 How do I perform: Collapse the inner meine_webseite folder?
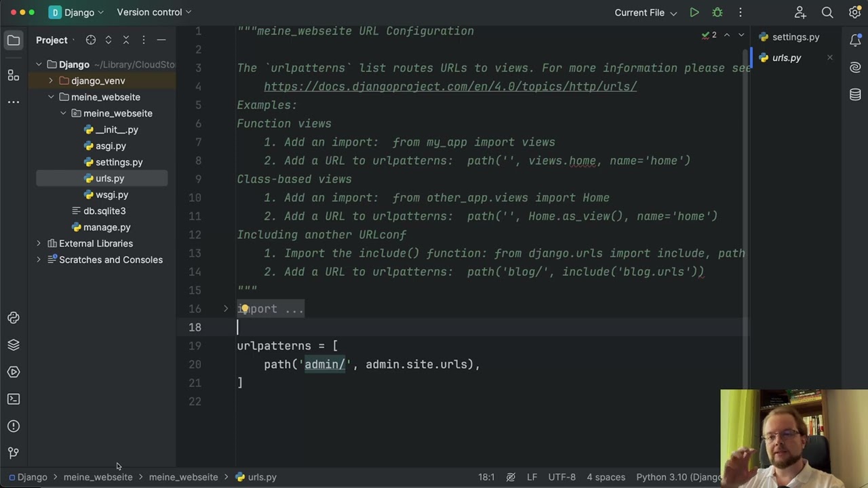coord(63,113)
